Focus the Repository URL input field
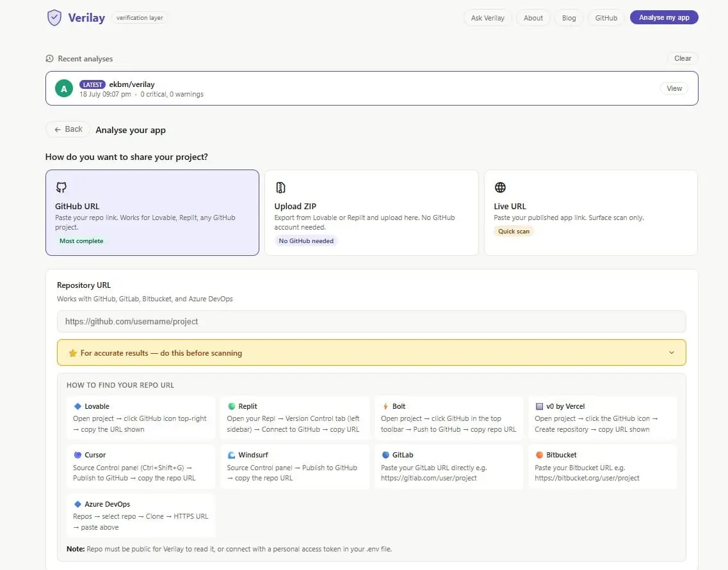The width and height of the screenshot is (728, 570). coord(371,321)
